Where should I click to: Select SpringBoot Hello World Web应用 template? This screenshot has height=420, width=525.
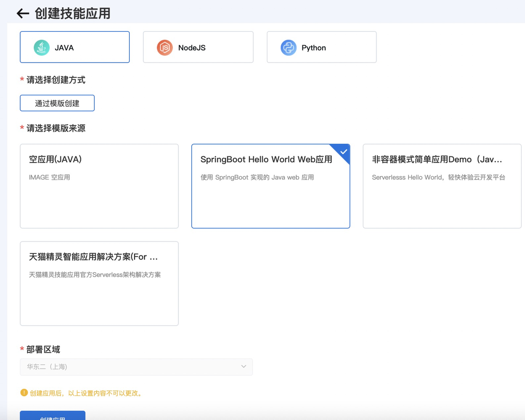pyautogui.click(x=271, y=186)
